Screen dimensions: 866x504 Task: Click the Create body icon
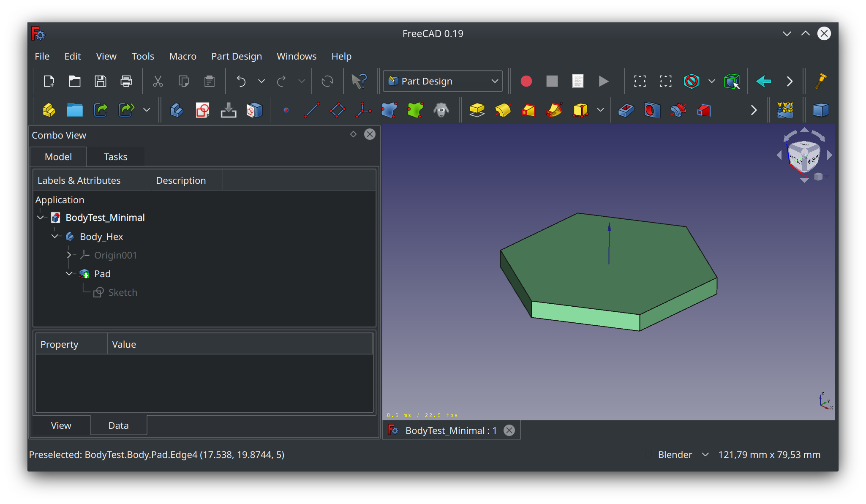177,110
